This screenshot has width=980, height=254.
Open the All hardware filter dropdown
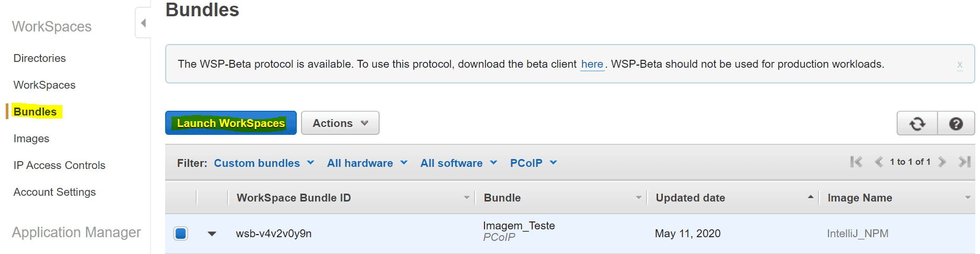pyautogui.click(x=367, y=163)
